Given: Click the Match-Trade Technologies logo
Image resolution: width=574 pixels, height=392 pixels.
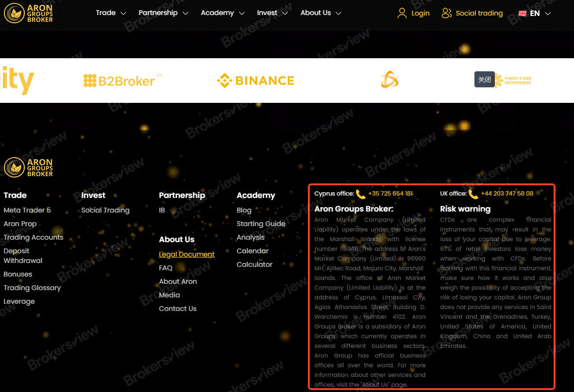Looking at the screenshot, I should (513, 80).
